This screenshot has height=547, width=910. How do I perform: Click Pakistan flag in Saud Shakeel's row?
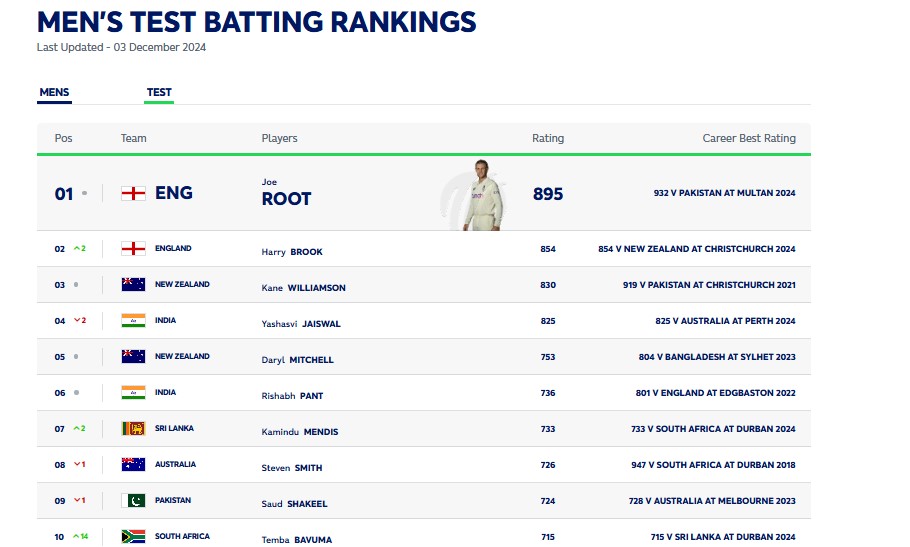tap(133, 501)
